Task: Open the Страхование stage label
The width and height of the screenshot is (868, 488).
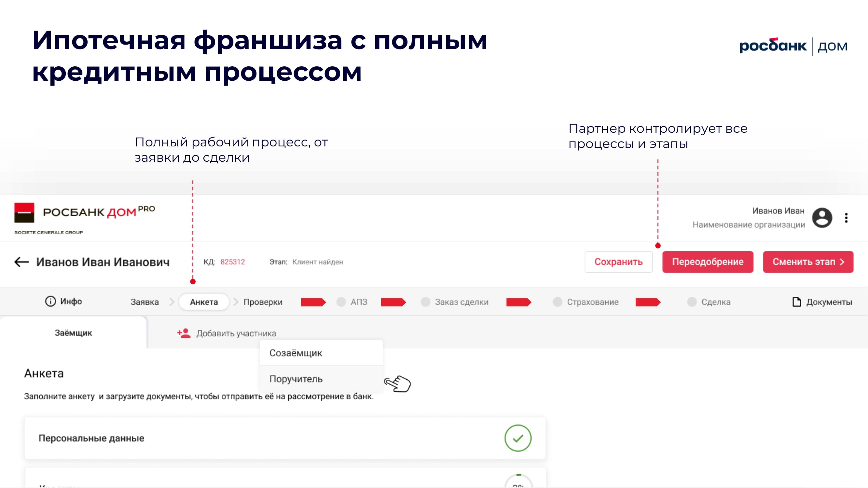Action: (592, 302)
